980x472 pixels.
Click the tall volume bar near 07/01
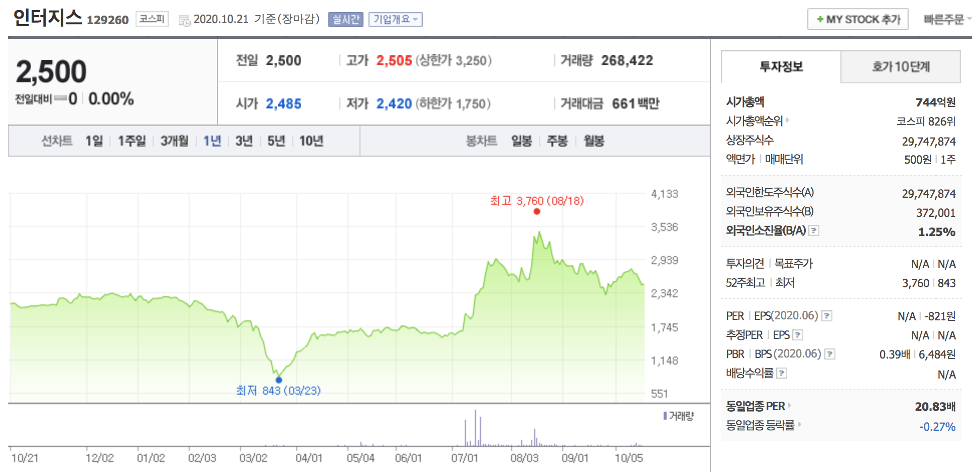(475, 428)
